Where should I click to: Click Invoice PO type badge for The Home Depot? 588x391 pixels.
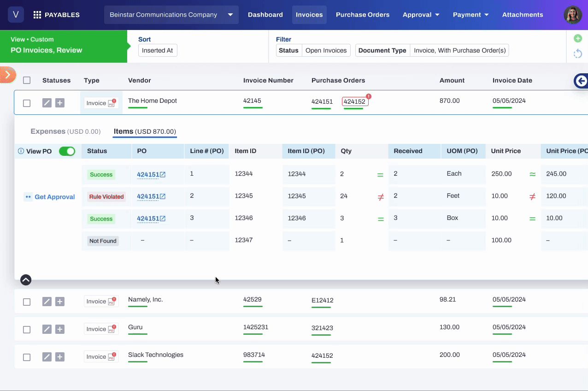pos(101,103)
